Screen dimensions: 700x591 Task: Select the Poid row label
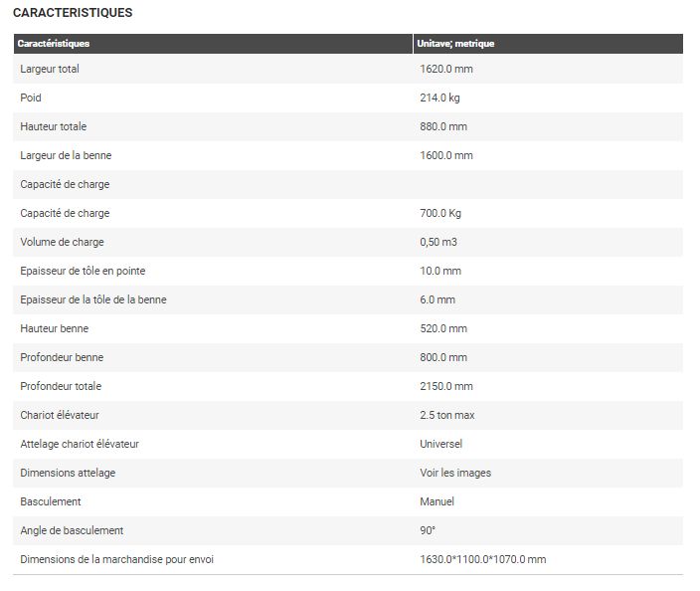click(x=31, y=98)
